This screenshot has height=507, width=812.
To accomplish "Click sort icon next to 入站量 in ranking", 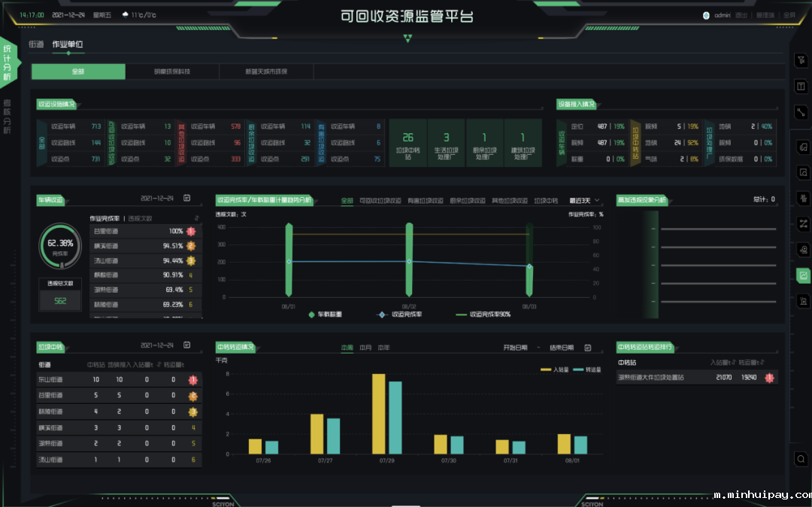I will tap(735, 363).
